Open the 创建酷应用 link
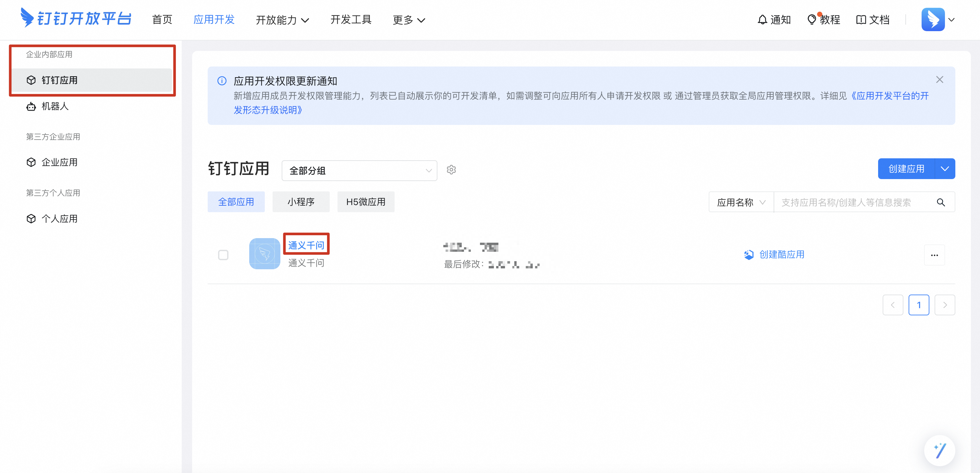 [781, 255]
